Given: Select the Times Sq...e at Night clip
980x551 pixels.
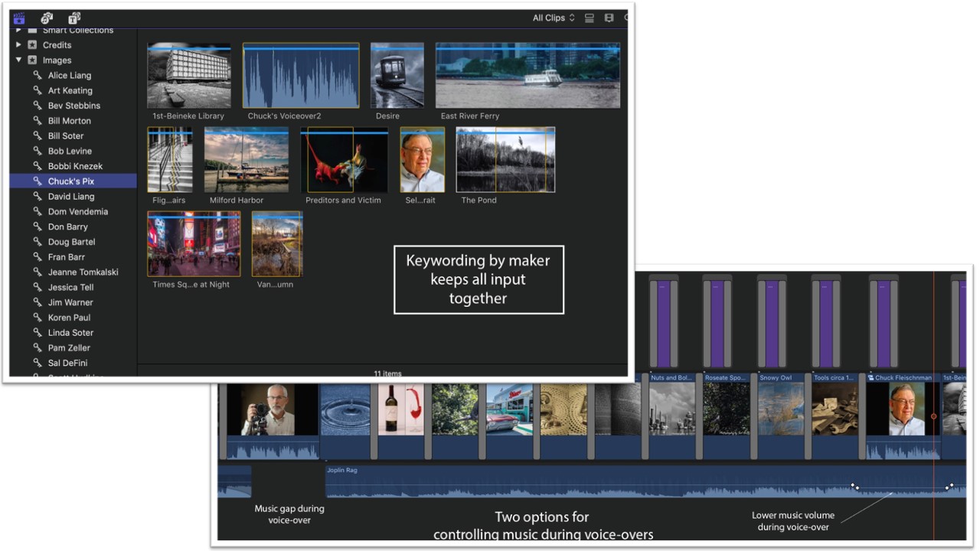Looking at the screenshot, I should (x=194, y=243).
